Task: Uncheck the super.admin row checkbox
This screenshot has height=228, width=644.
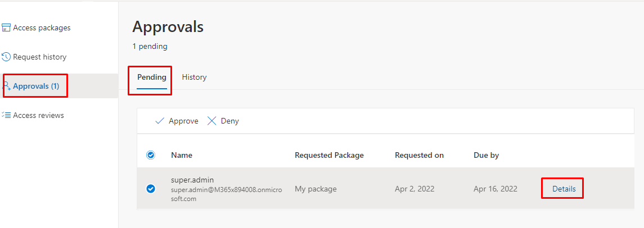Action: (151, 189)
